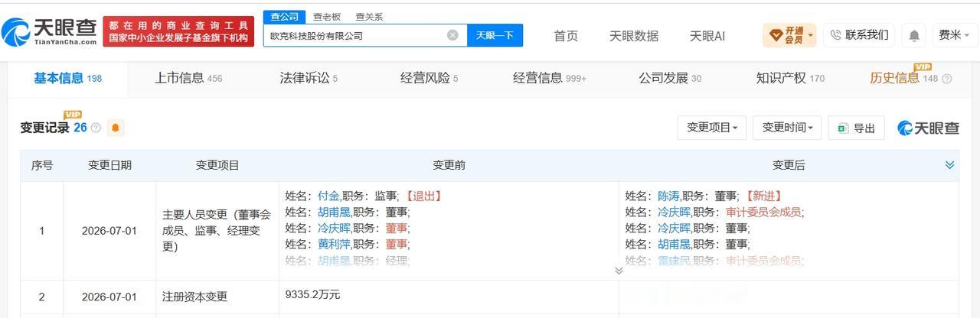980x318 pixels.
Task: Open 陈涛 person link in 变更后
Action: click(668, 196)
